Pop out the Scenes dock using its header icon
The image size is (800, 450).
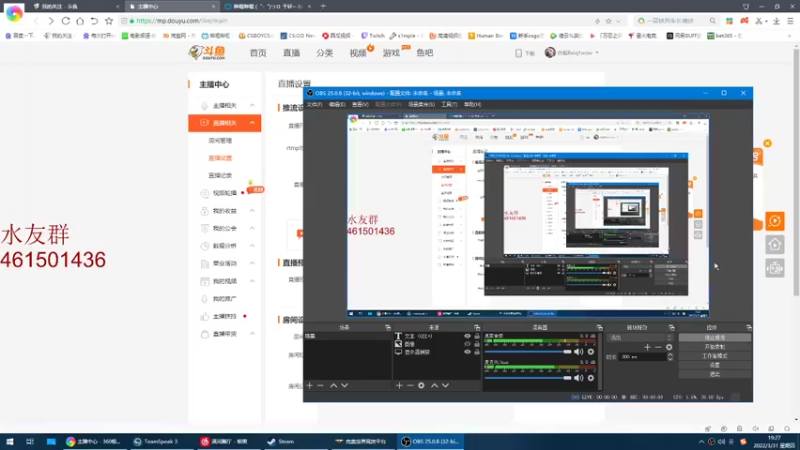coord(388,328)
